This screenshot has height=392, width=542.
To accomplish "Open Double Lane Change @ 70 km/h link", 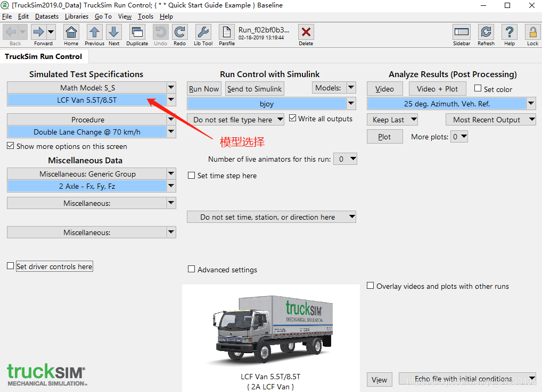I will point(87,132).
